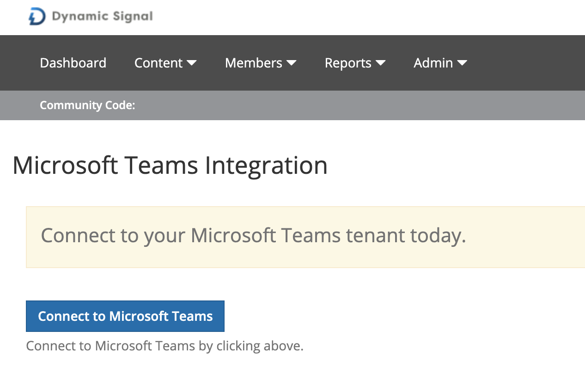Click the Dynamic Signal wordmark text
585x392 pixels.
(102, 17)
